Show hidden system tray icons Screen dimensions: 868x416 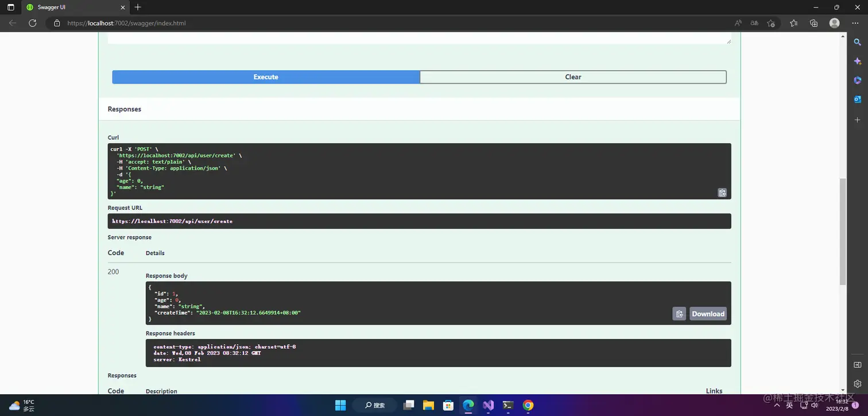(776, 405)
